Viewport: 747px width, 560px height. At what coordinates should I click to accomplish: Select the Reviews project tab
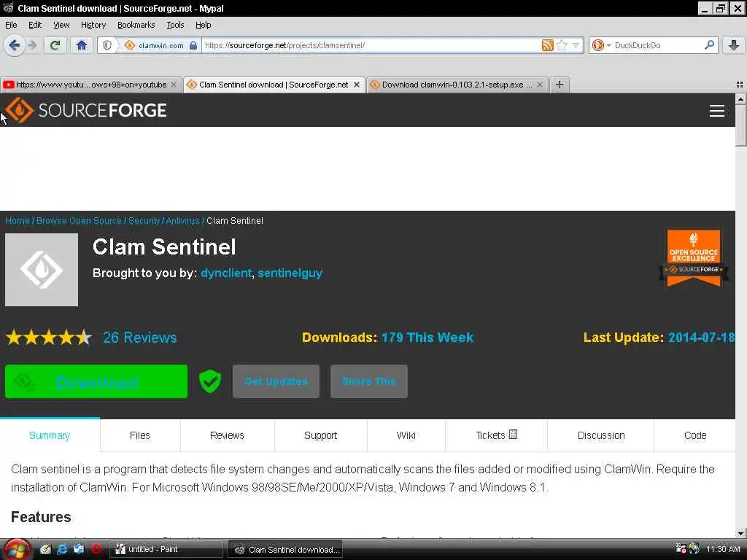point(227,435)
